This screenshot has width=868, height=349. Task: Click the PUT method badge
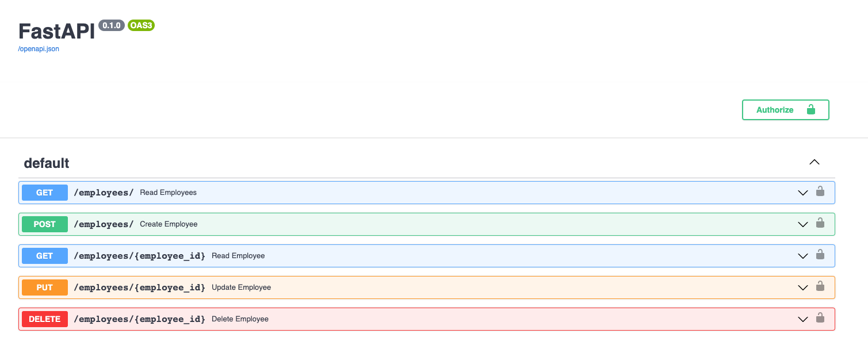pyautogui.click(x=45, y=287)
